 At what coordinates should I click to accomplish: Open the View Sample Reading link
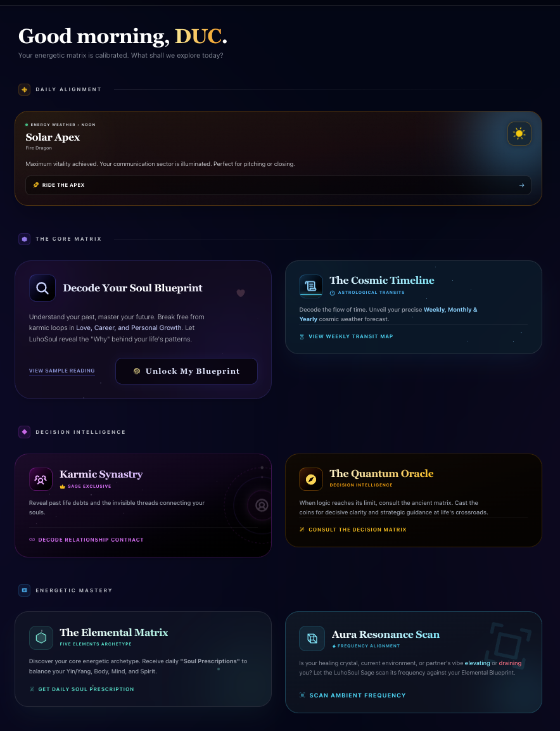[61, 371]
